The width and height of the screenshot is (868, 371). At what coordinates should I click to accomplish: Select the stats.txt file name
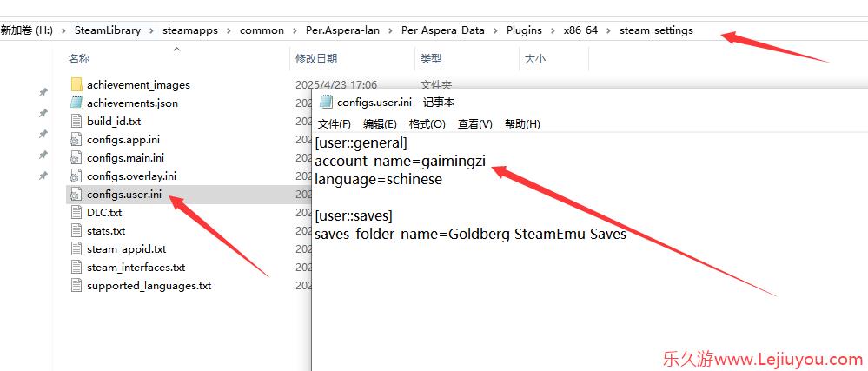point(106,231)
